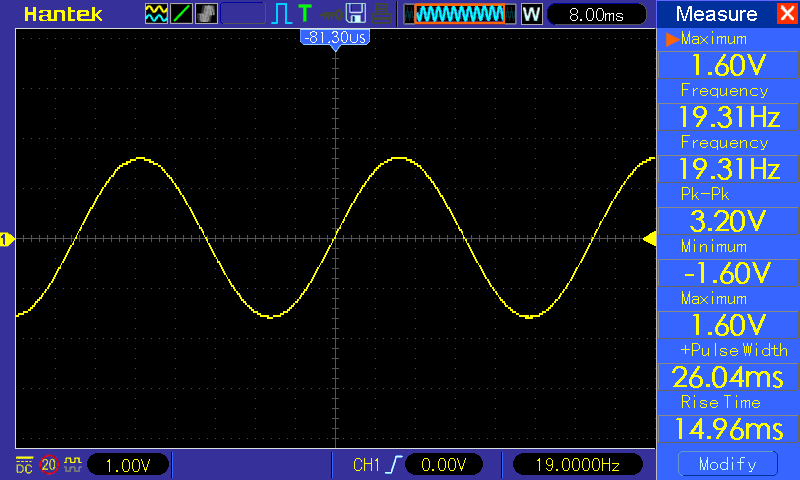Click the empty status box beside persistence icon

[243, 14]
